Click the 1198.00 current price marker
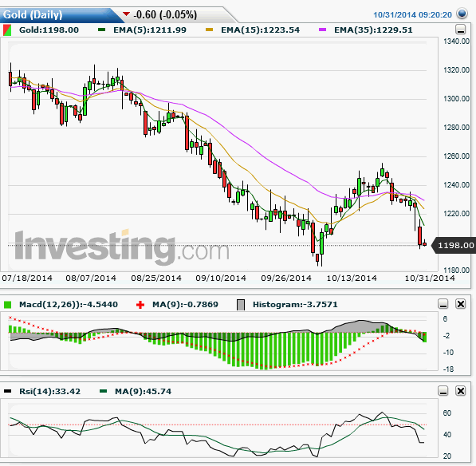Image resolution: width=476 pixels, height=466 pixels. point(454,245)
